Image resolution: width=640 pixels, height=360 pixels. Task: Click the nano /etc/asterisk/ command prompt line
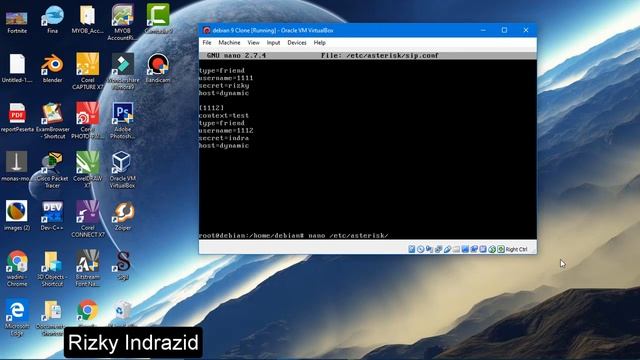pyautogui.click(x=294, y=236)
